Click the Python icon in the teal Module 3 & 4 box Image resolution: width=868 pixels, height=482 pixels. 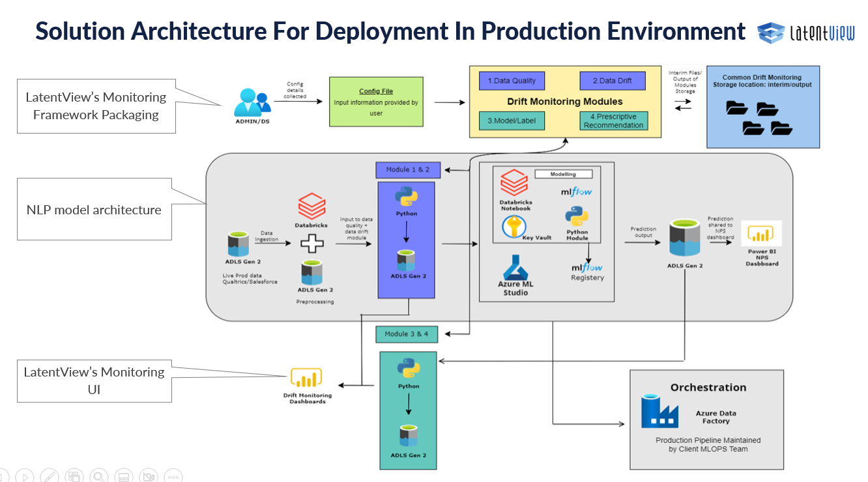point(409,368)
